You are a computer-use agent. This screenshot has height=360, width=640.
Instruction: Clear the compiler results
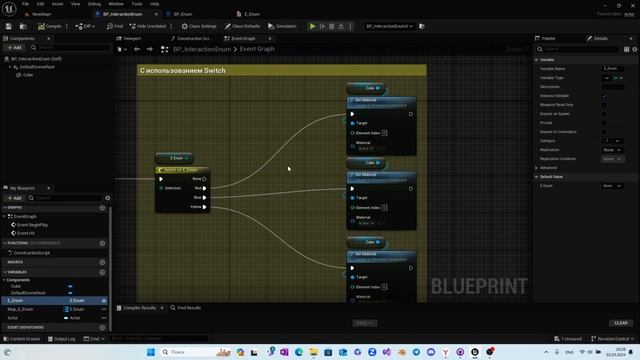point(621,323)
